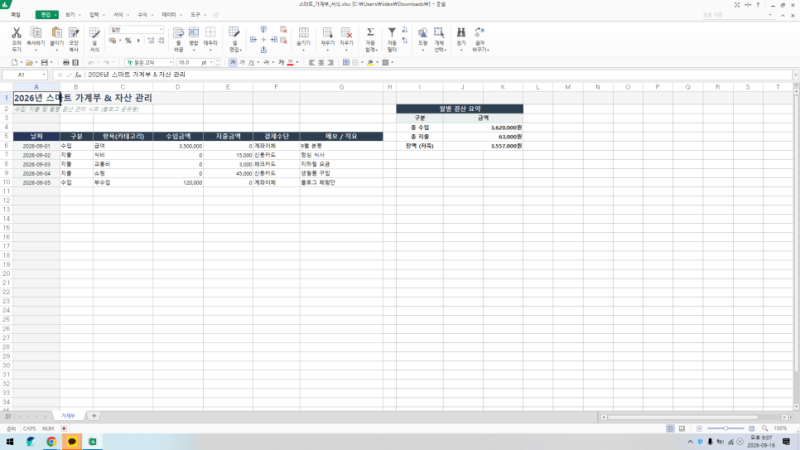Screen dimensions: 800x450
Task: Open the Cell Edit (셀 편집) icon
Action: [234, 34]
